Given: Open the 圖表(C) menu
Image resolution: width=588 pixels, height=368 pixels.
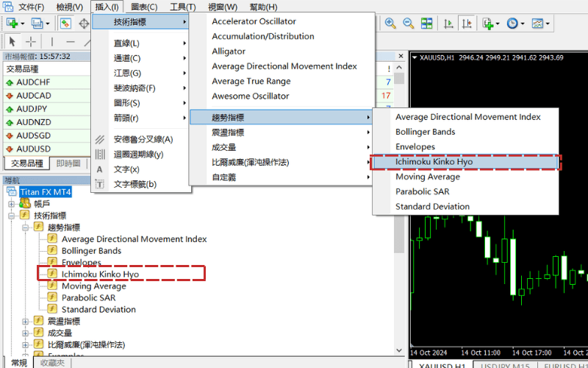Looking at the screenshot, I should 144,7.
